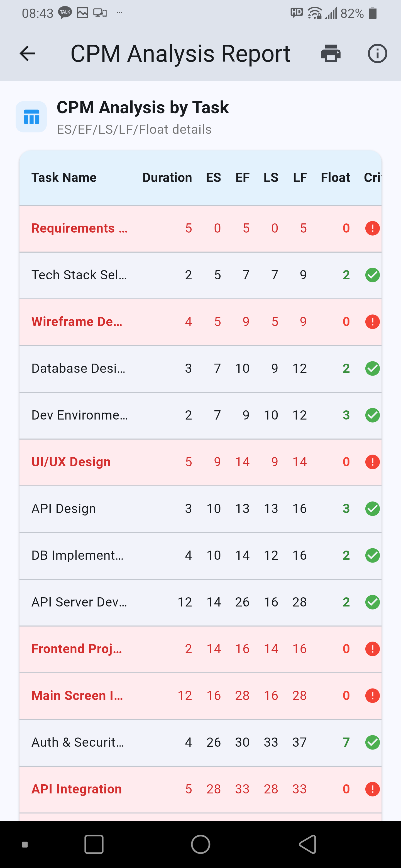Tap the Android home button
The image size is (401, 868).
click(200, 844)
